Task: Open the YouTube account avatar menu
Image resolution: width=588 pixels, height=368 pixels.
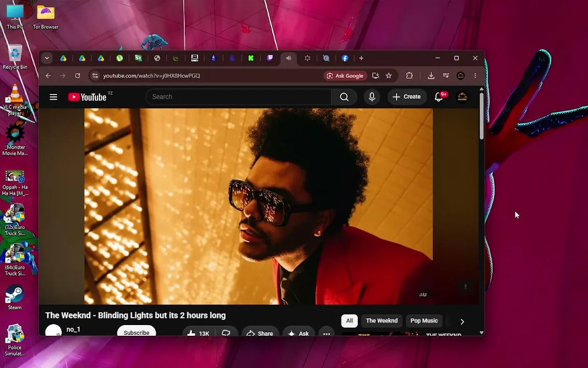Action: click(462, 97)
